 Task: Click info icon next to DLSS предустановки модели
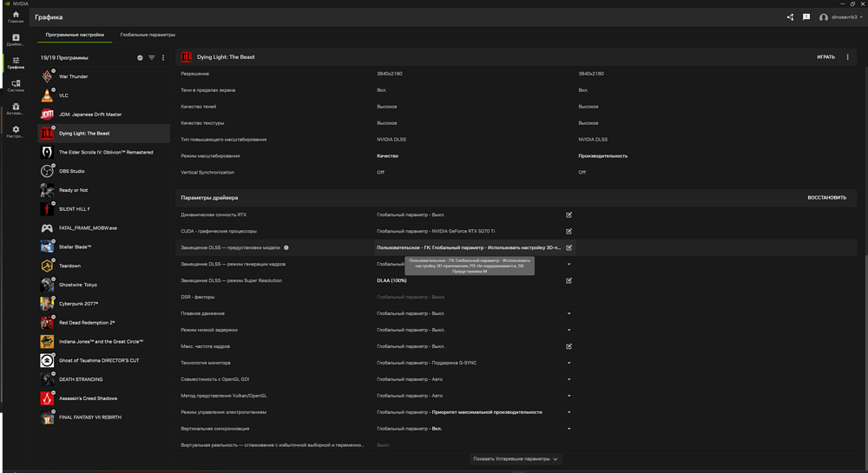[x=286, y=248]
